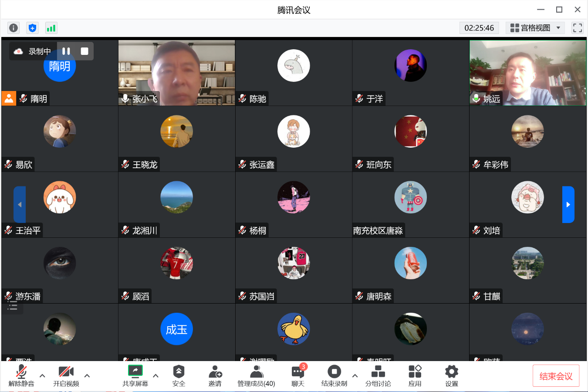This screenshot has height=392, width=588.
Task: Open the chat (聊天) with 3 unread
Action: tap(298, 375)
